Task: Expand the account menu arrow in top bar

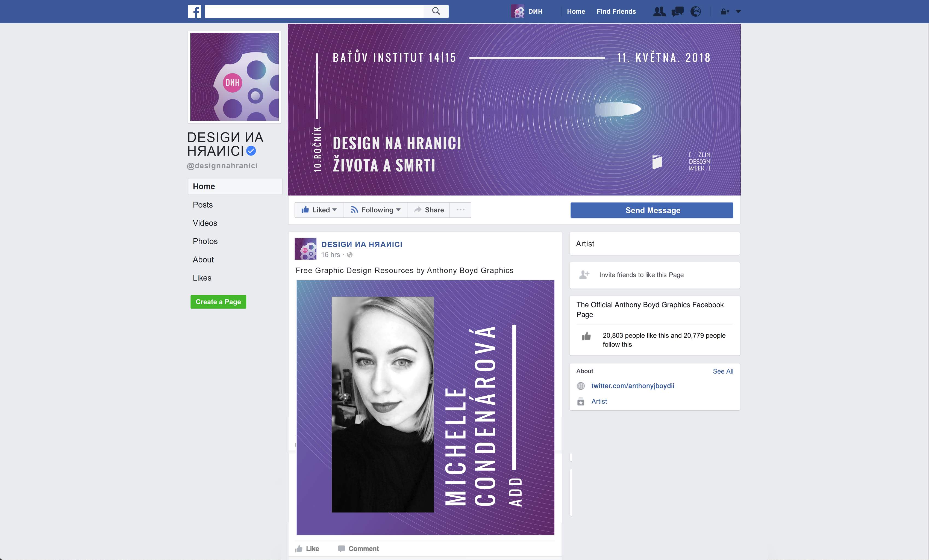Action: (x=738, y=12)
